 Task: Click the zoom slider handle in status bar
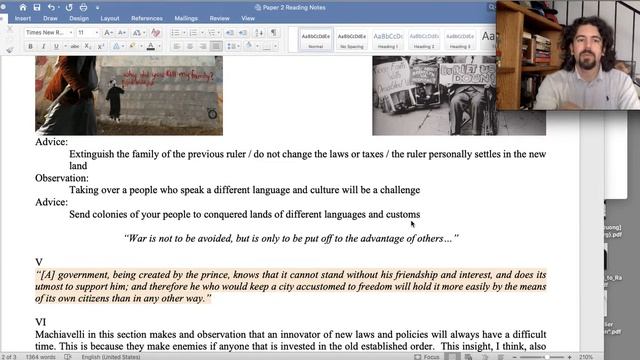click(x=547, y=357)
